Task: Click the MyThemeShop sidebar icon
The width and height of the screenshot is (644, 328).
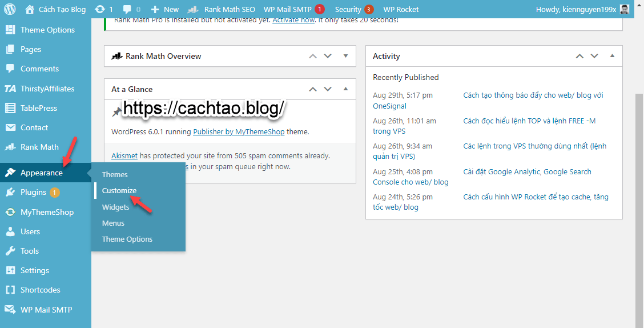Action: 10,212
